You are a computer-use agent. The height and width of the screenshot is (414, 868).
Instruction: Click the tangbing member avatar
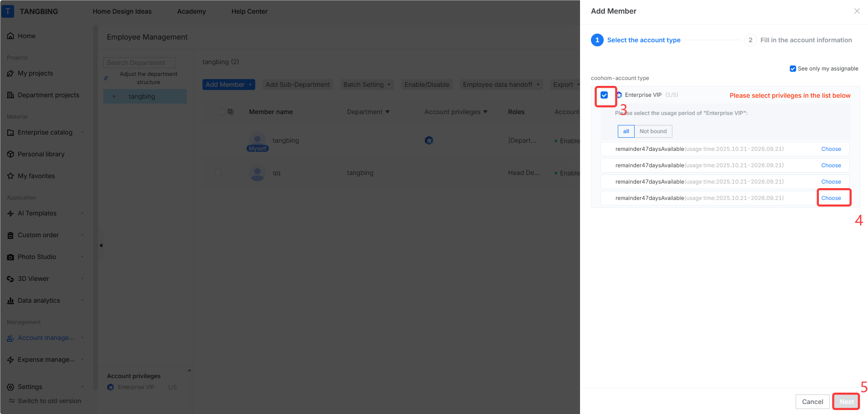[x=257, y=140]
